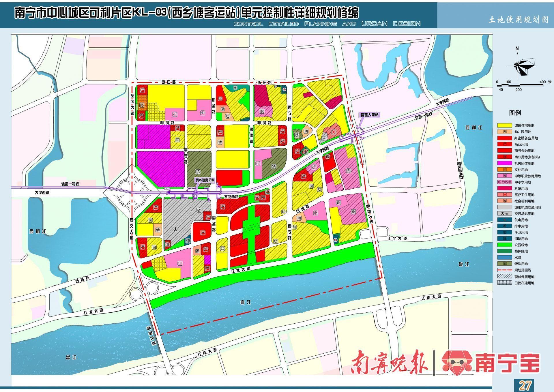
Task: Click the 文 cultural land symbol in the legend
Action: pyautogui.click(x=505, y=170)
